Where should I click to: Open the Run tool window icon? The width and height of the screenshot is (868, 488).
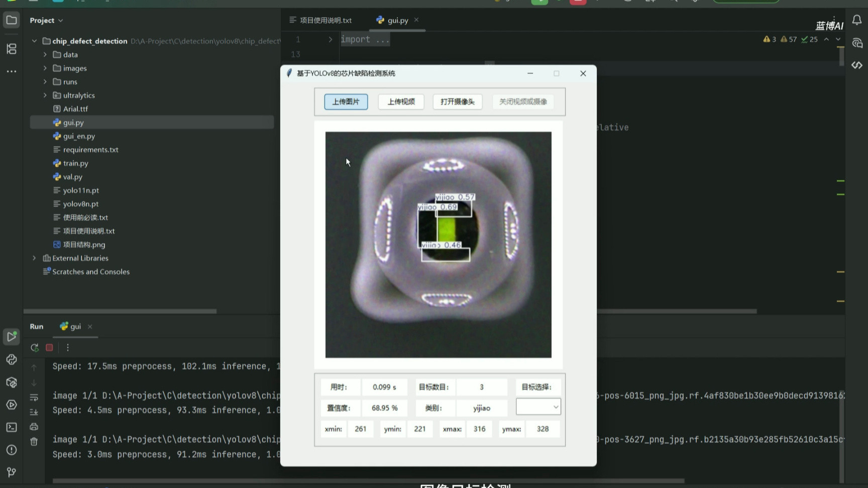pyautogui.click(x=11, y=336)
